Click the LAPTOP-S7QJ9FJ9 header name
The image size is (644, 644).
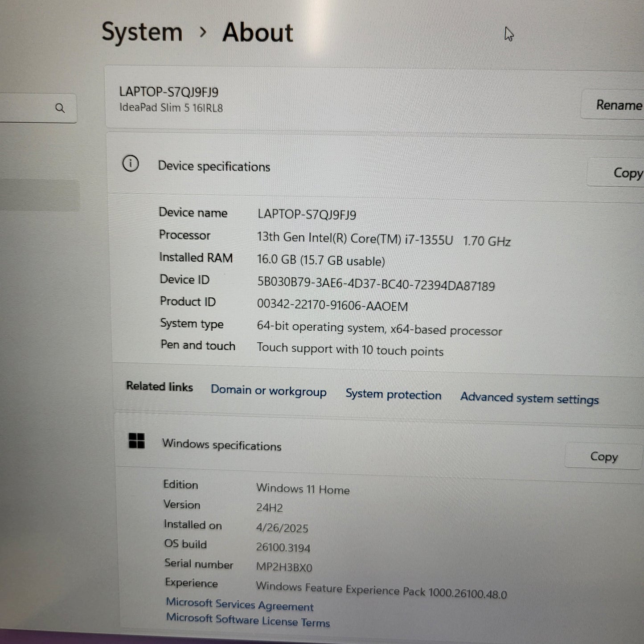click(168, 92)
